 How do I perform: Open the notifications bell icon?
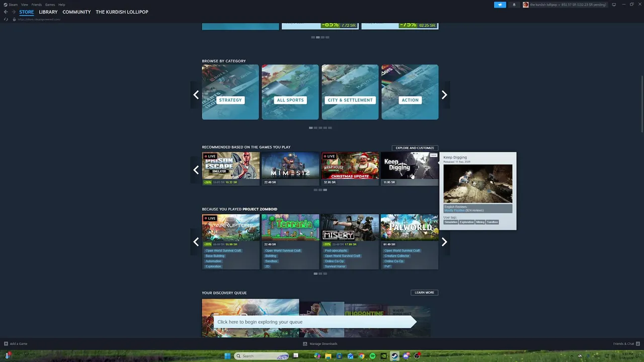(514, 5)
